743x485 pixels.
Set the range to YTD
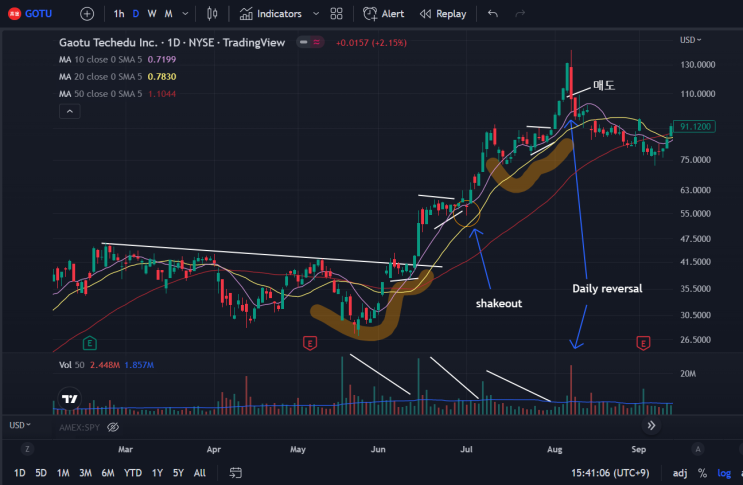pos(133,473)
